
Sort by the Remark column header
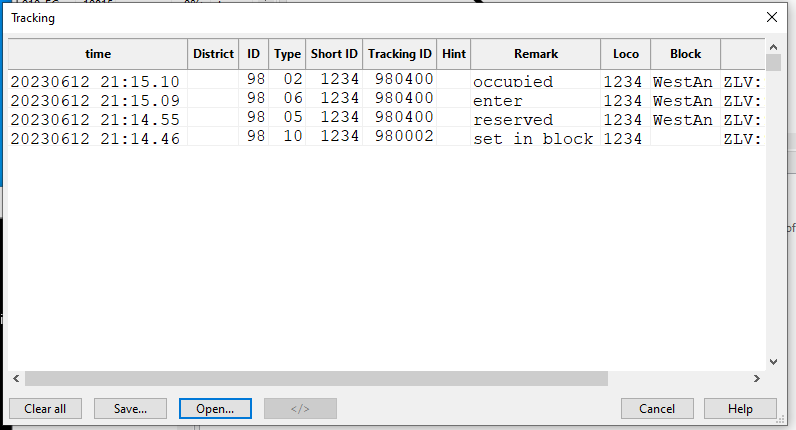point(535,54)
